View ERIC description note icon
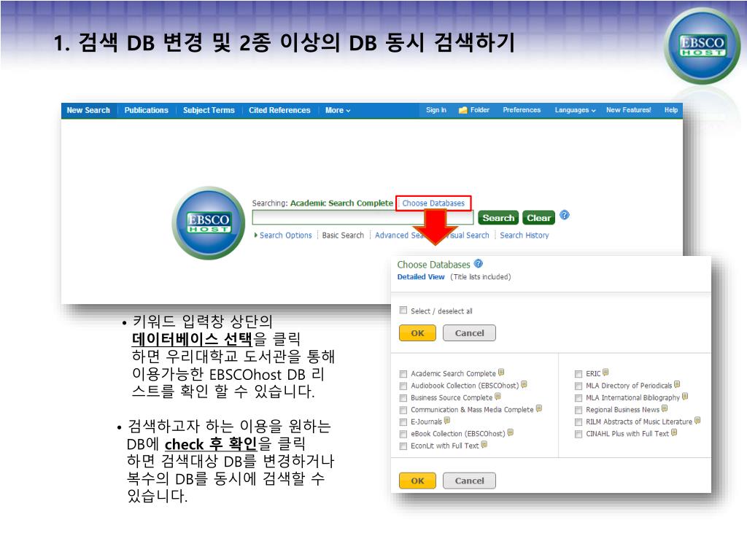 pyautogui.click(x=606, y=373)
